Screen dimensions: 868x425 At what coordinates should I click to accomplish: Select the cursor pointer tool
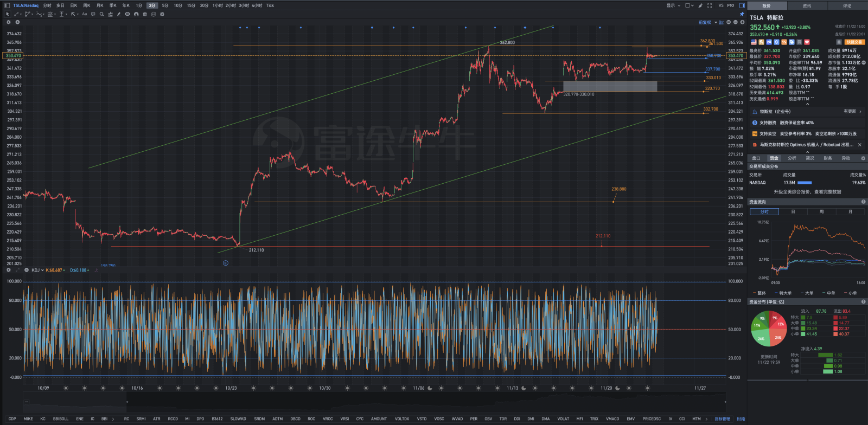8,14
